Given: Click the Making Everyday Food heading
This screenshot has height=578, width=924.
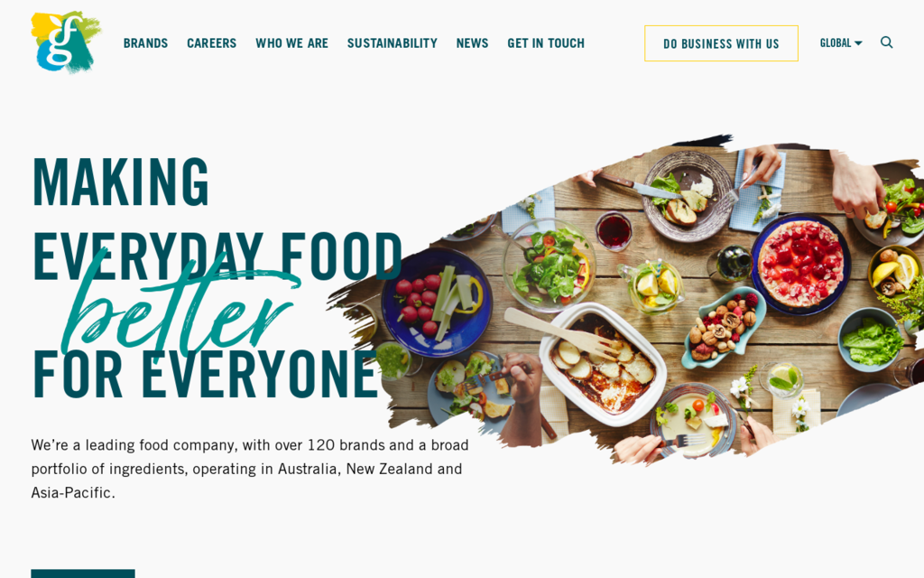Looking at the screenshot, I should click(217, 219).
